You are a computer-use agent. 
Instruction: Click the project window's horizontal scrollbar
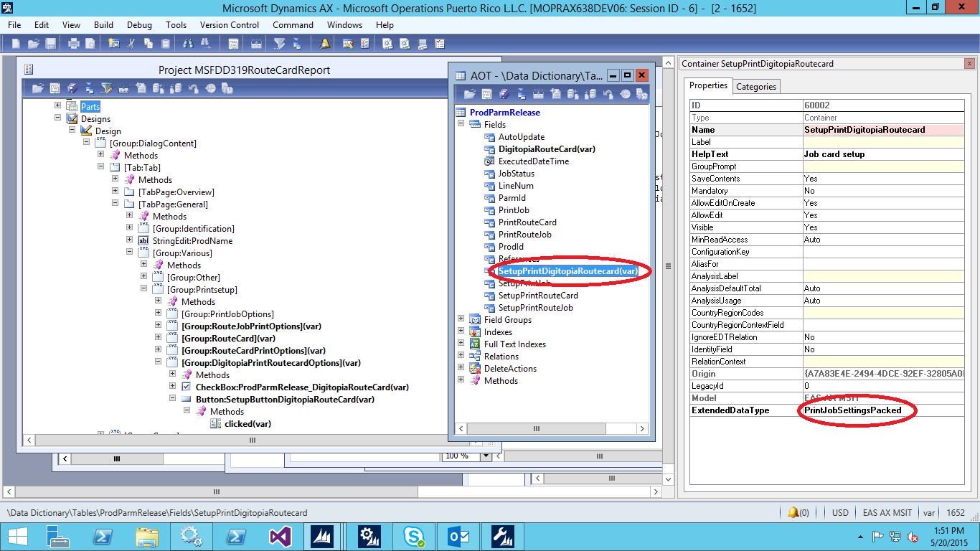coord(251,440)
